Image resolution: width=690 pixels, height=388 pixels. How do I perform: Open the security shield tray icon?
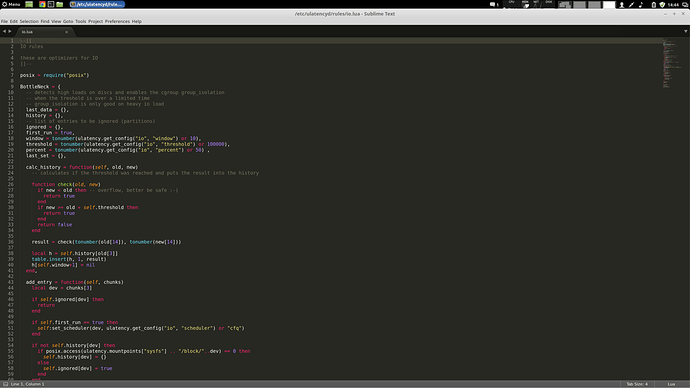coord(662,4)
